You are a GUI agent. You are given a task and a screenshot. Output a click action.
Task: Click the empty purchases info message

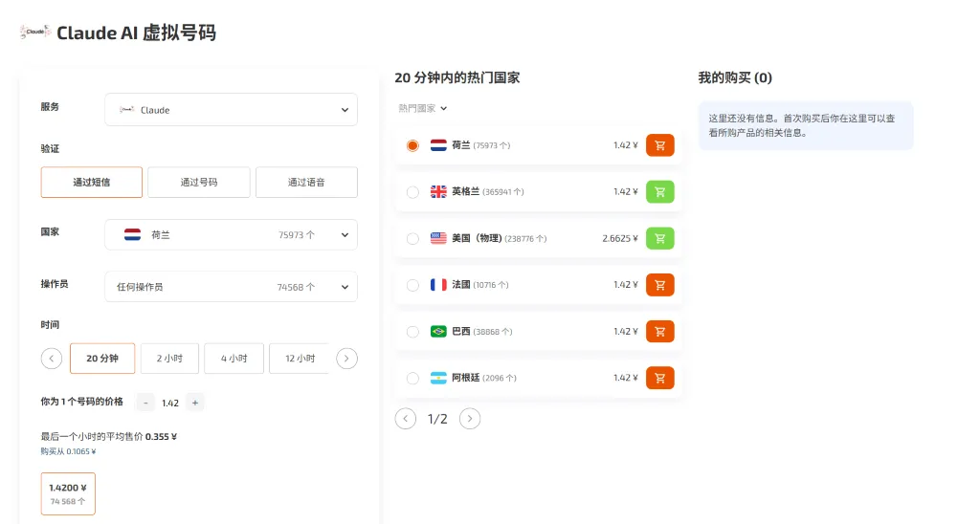[x=806, y=125]
